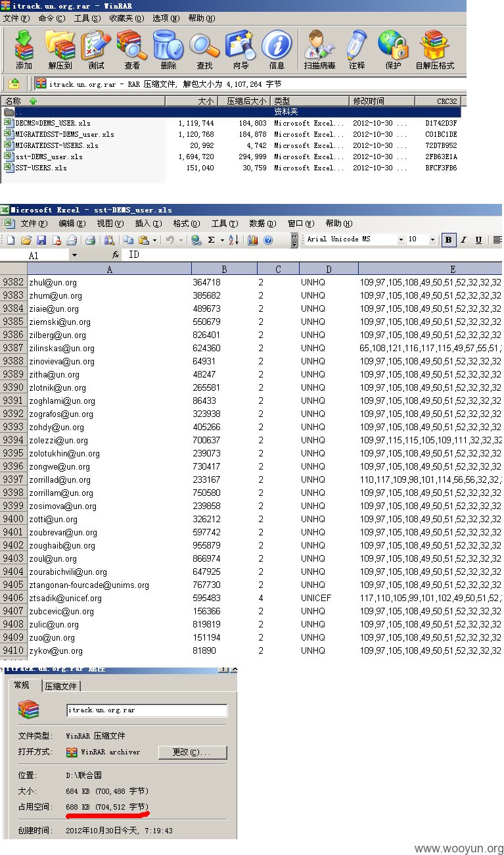Sort WinRAR list by CRC32 column
Viewport: 504px width, 855px height.
pyautogui.click(x=438, y=101)
